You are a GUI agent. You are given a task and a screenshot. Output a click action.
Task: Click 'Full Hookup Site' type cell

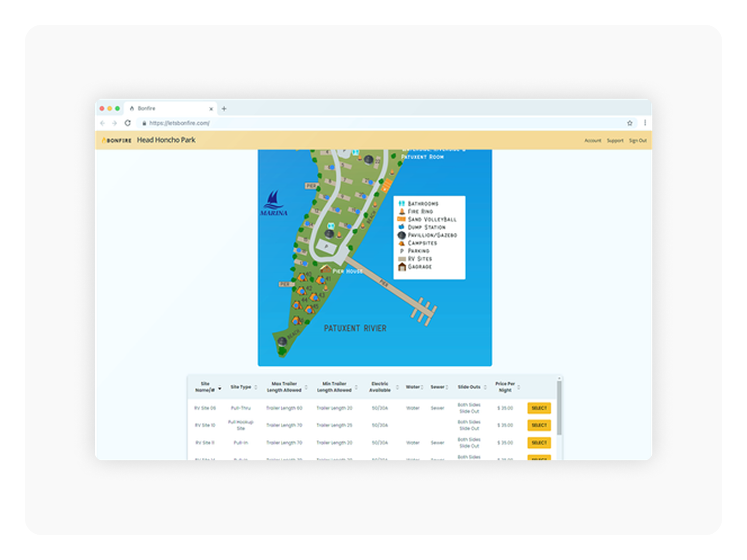point(241,425)
